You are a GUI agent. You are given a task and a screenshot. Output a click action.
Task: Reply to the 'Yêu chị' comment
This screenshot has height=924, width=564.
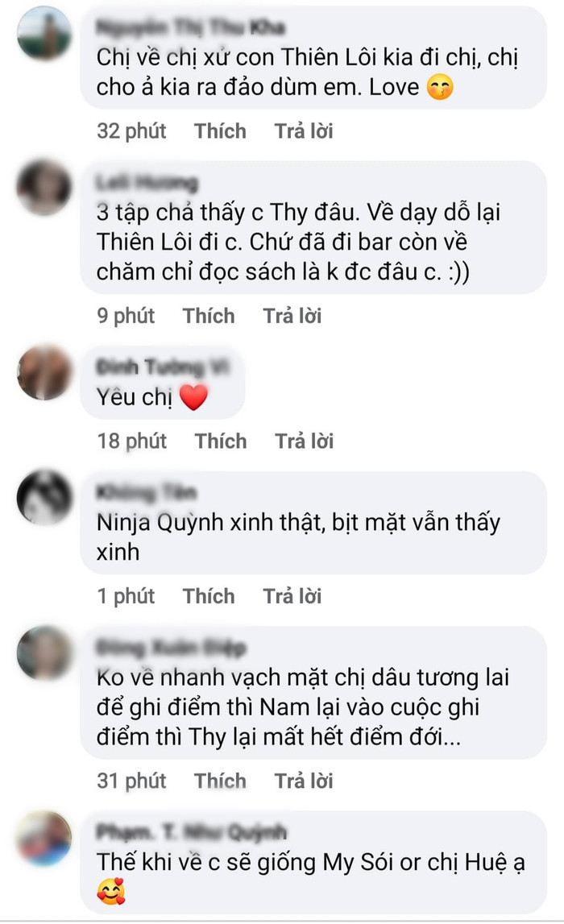click(304, 441)
